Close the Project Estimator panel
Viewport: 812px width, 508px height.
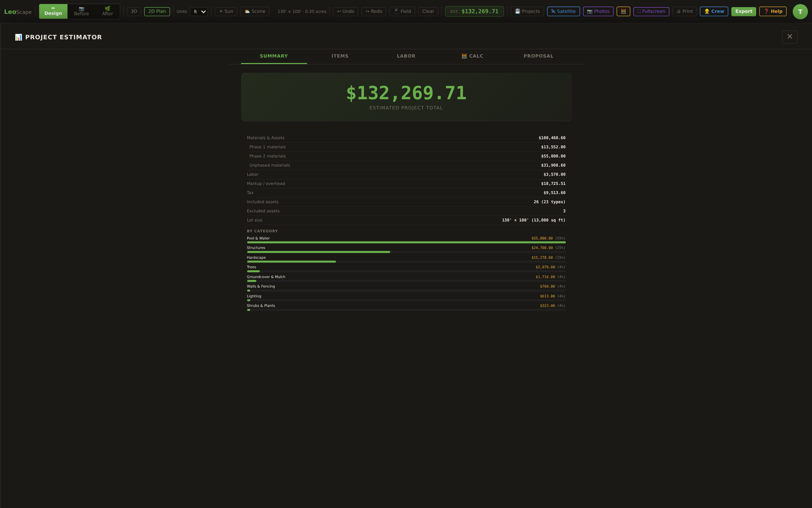[x=790, y=37]
